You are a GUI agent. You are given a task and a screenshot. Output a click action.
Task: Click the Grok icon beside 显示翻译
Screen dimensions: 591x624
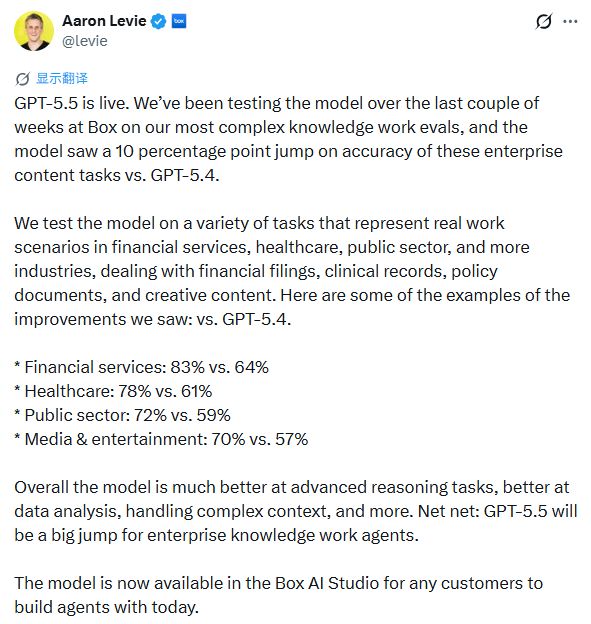(22, 79)
